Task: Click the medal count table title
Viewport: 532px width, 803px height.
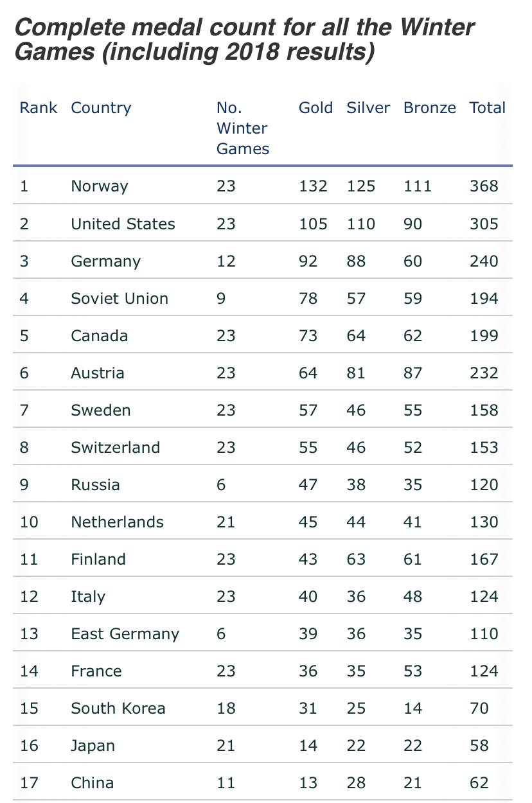Action: pyautogui.click(x=244, y=40)
